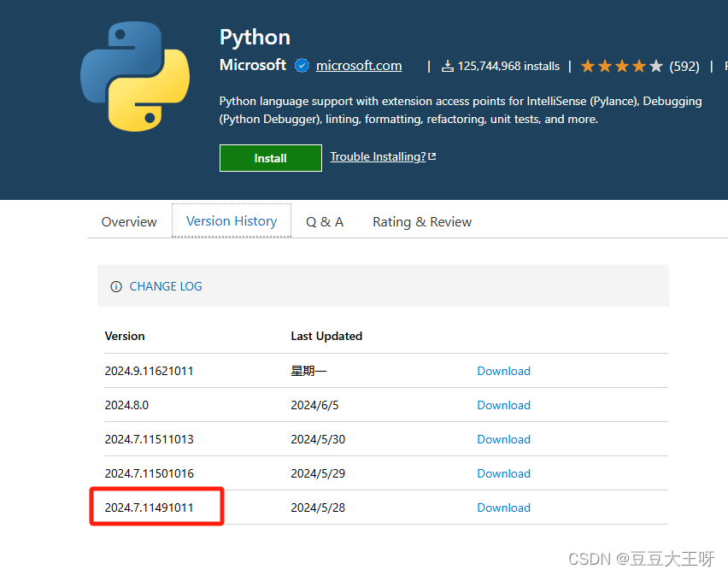Open the Rating & Review tab

(422, 222)
